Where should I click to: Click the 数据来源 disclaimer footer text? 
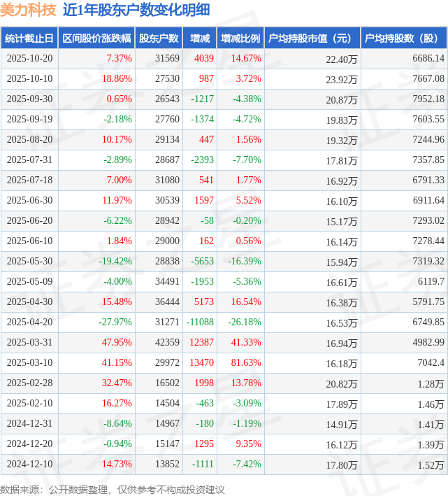point(113,489)
